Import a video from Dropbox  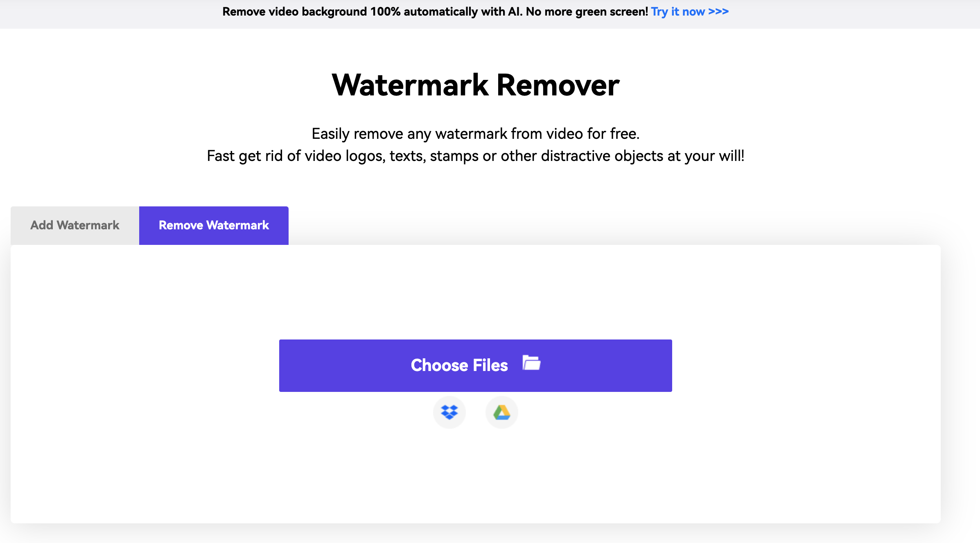point(449,412)
